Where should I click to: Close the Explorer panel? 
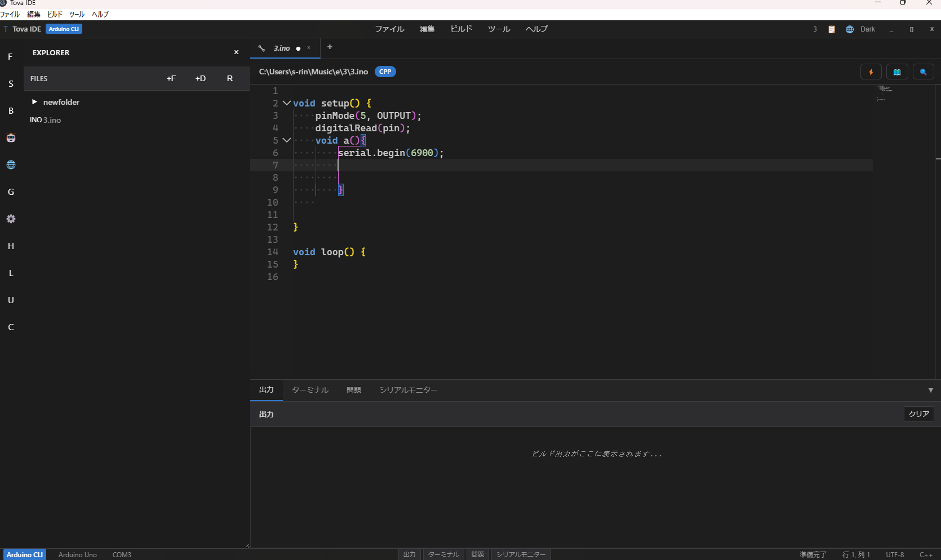coord(236,52)
